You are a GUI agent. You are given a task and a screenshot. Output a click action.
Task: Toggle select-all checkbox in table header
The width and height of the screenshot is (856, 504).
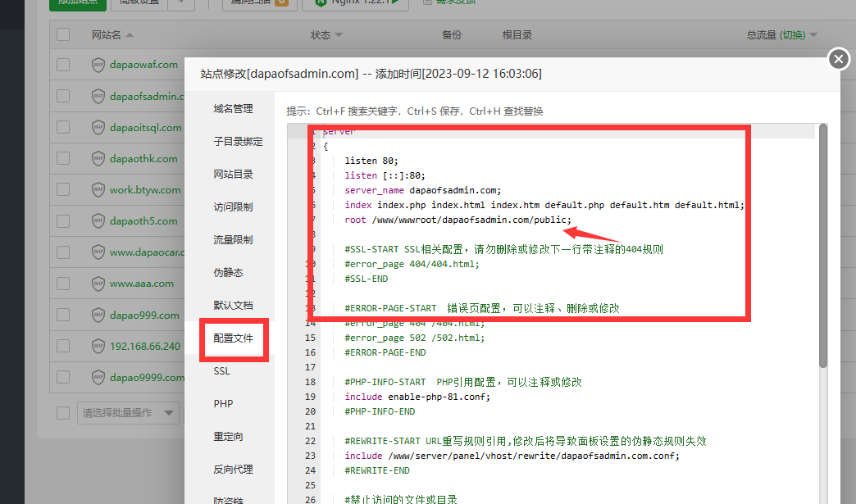[x=63, y=34]
